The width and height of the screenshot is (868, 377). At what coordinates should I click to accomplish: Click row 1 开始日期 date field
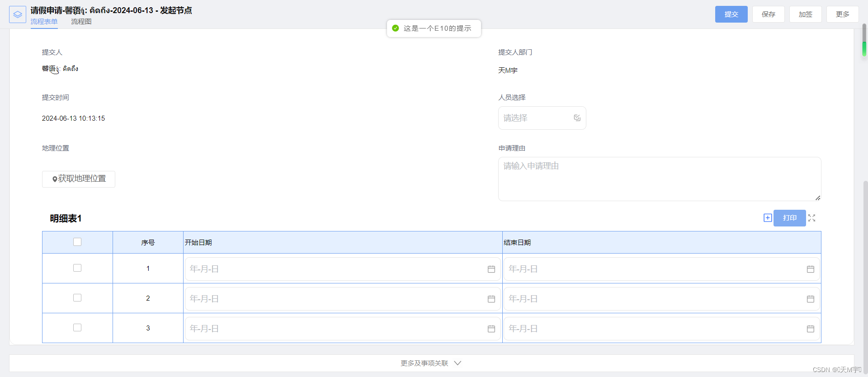click(x=343, y=269)
